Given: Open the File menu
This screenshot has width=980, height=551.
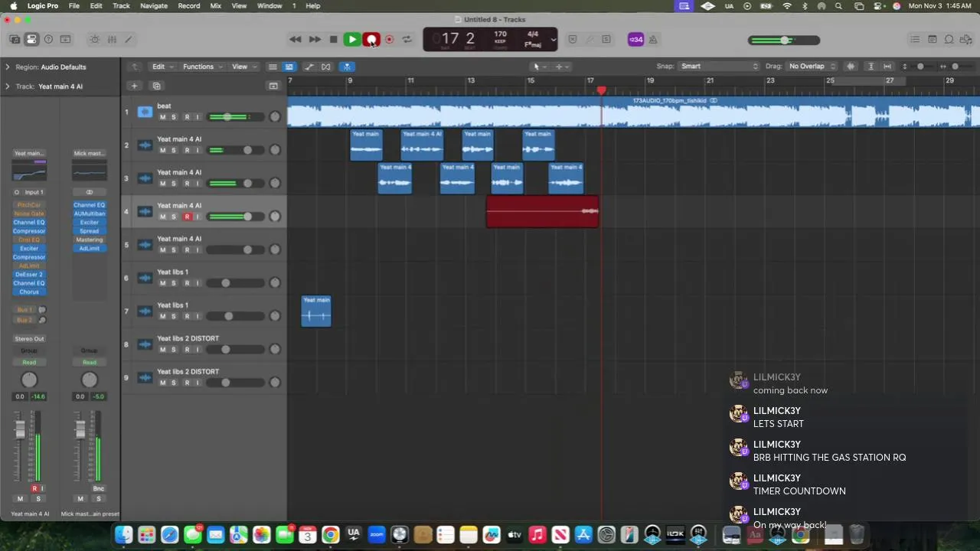Looking at the screenshot, I should click(73, 5).
